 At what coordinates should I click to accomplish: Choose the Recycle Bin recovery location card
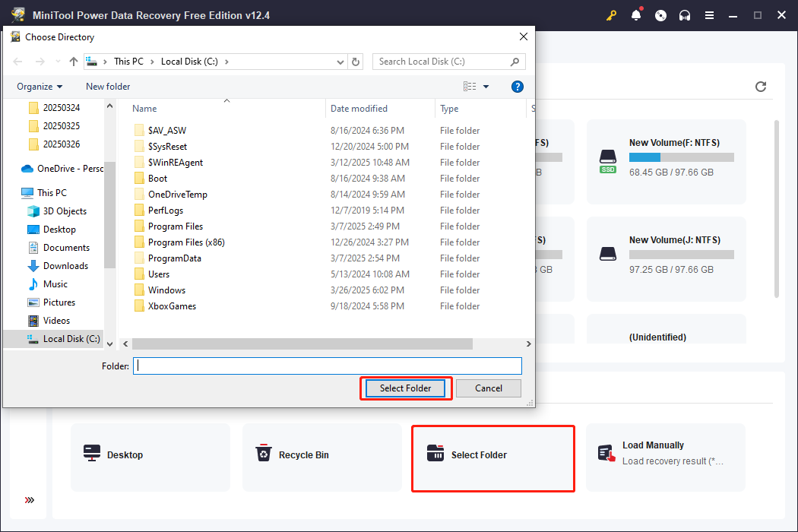(x=322, y=458)
